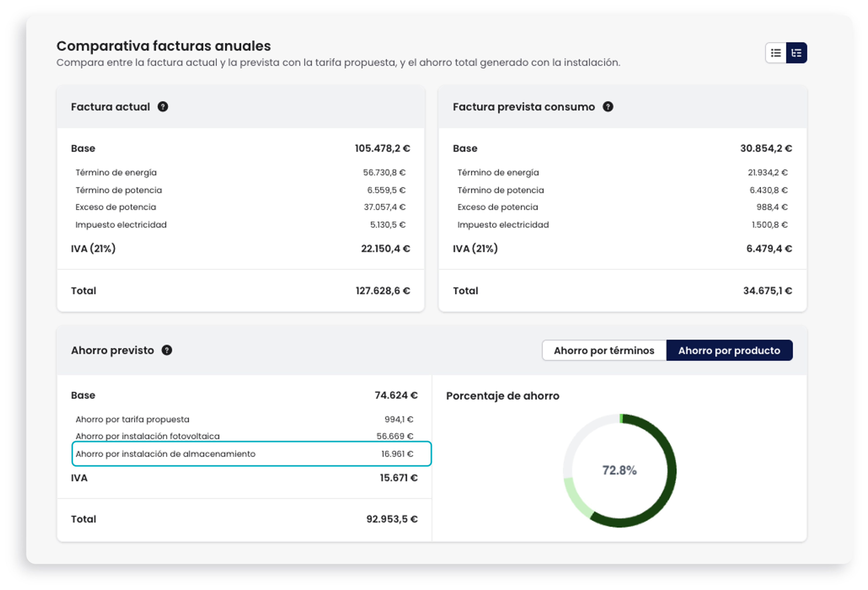Open the help icon beside Factura prevista consumo
The height and width of the screenshot is (590, 868).
(608, 107)
